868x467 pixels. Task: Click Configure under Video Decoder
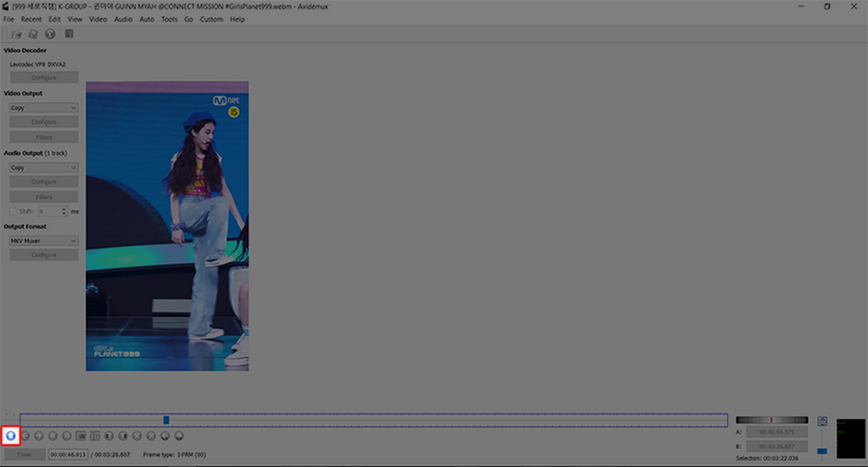click(x=43, y=78)
